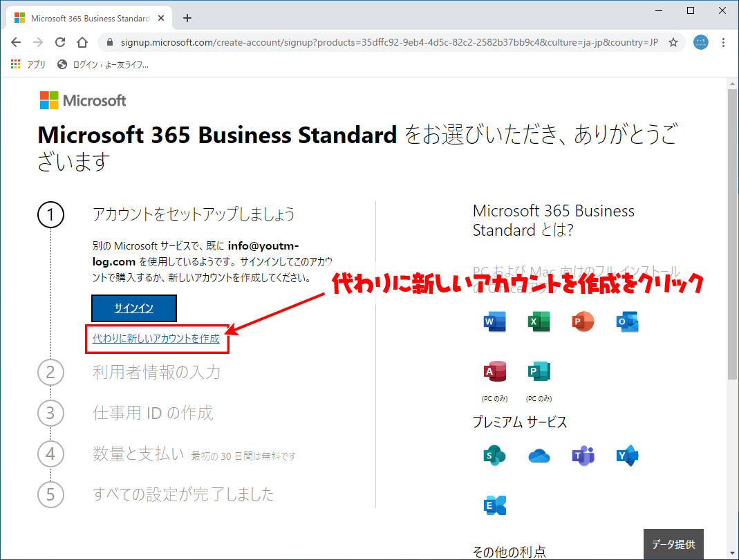Image resolution: width=739 pixels, height=560 pixels.
Task: Click the signup.microsoft.com address bar
Action: click(389, 42)
